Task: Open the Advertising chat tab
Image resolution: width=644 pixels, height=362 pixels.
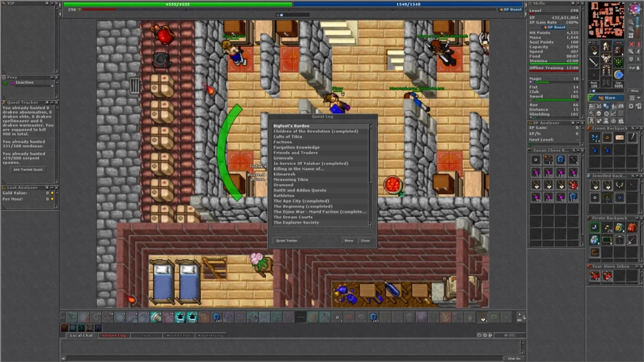Action: [210, 335]
